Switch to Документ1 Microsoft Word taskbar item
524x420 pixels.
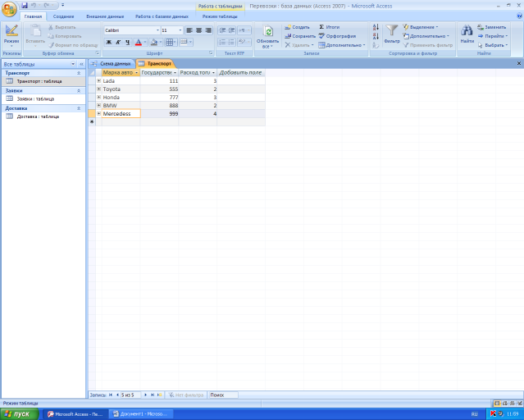click(x=142, y=414)
